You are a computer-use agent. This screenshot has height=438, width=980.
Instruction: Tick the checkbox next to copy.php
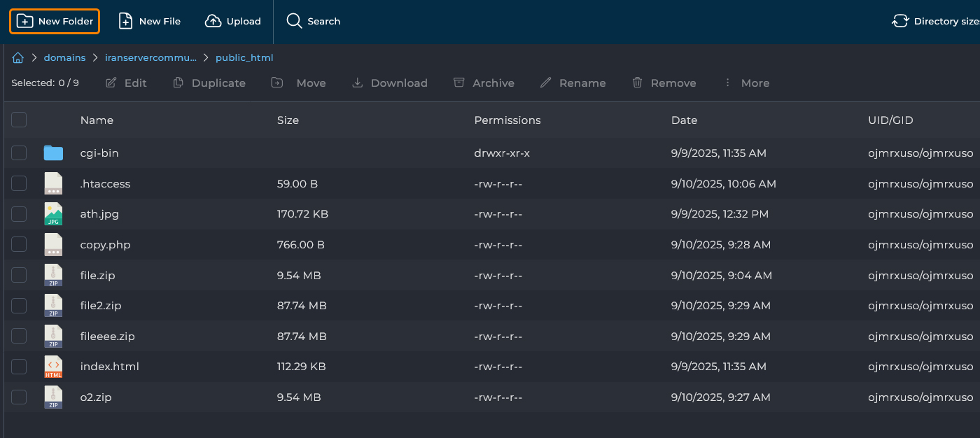coord(19,244)
